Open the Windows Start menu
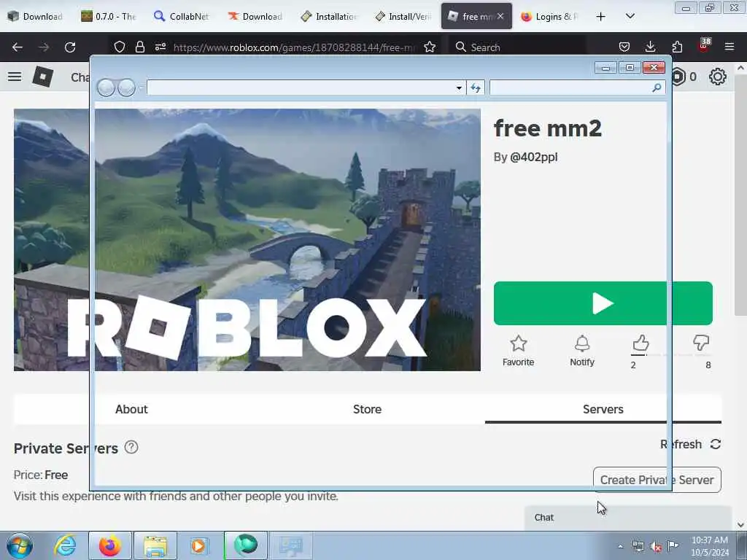Image resolution: width=747 pixels, height=560 pixels. pyautogui.click(x=20, y=545)
